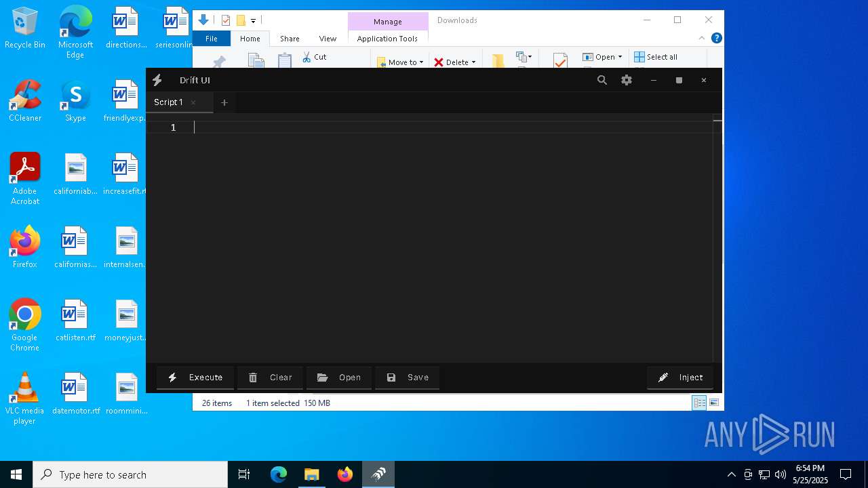Open a script file in Drift UI
Screen dimensions: 868x488
339,378
